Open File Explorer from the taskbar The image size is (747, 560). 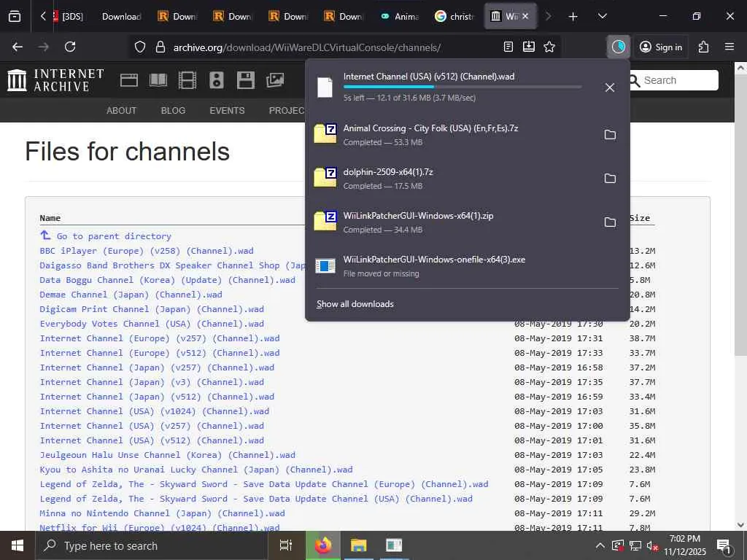(358, 545)
